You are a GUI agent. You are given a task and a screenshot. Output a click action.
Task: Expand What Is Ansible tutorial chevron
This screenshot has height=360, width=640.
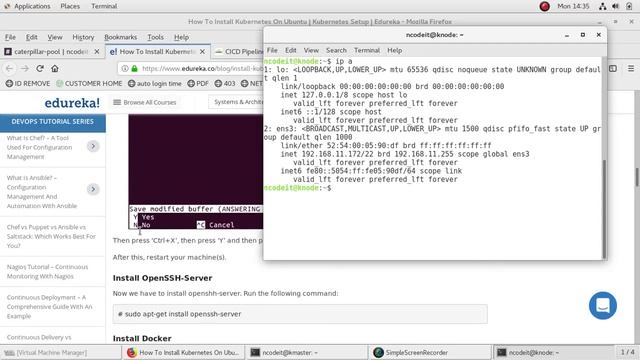click(x=93, y=189)
